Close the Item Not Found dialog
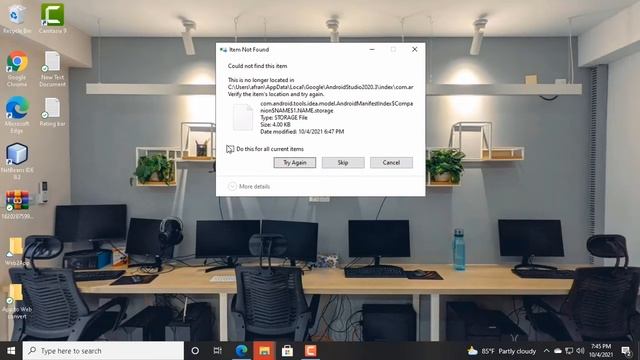The height and width of the screenshot is (360, 640). click(415, 49)
